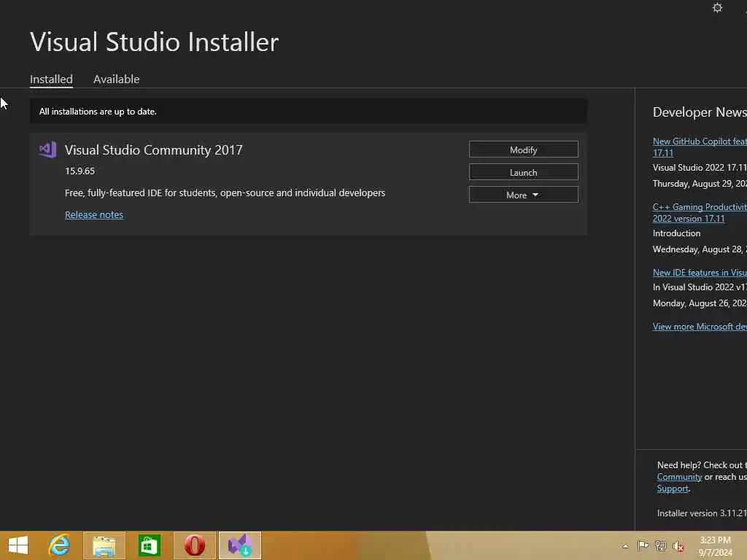Click the 'Monday, August 26' news date
Image resolution: width=747 pixels, height=560 pixels.
[x=700, y=303]
